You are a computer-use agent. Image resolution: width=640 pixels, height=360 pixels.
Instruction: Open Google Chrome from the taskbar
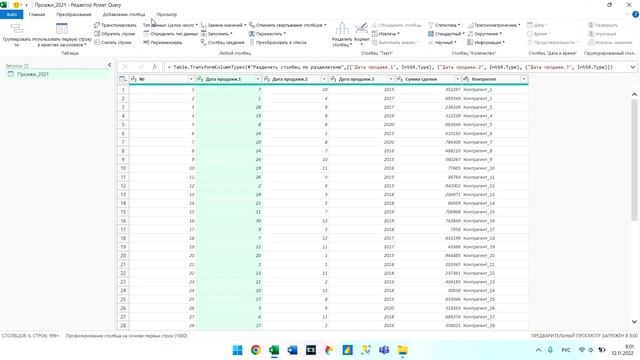(256, 350)
